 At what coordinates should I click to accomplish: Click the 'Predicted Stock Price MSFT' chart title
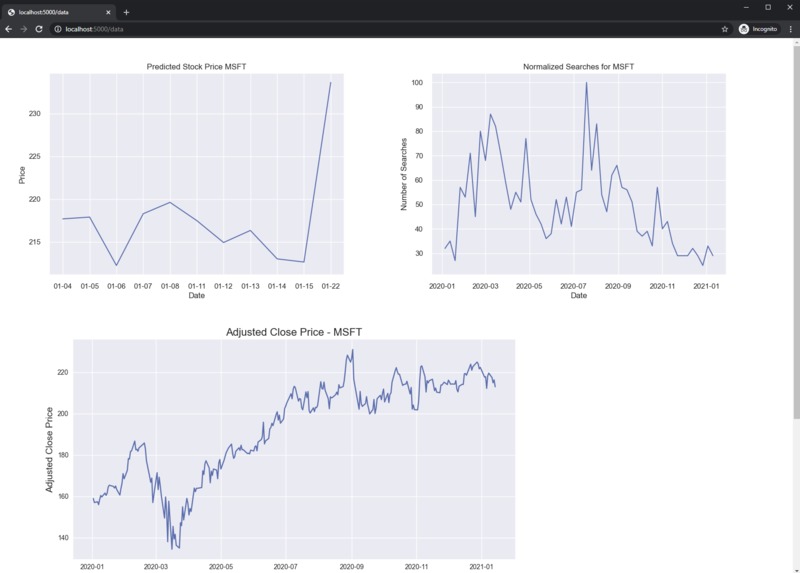click(196, 67)
